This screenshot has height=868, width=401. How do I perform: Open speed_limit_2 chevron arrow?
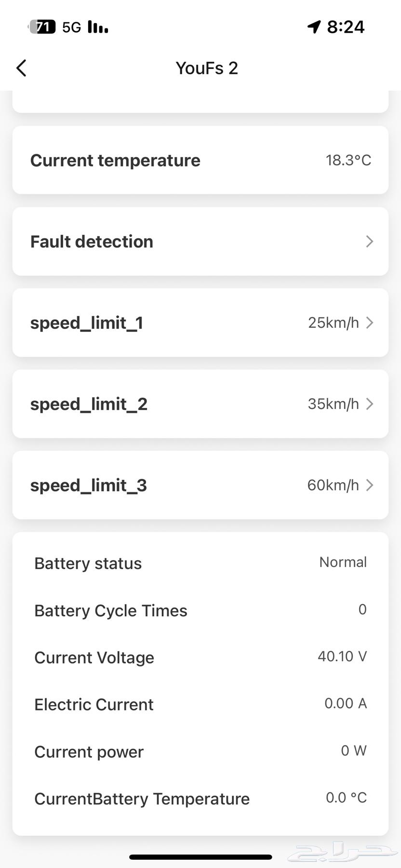click(369, 404)
